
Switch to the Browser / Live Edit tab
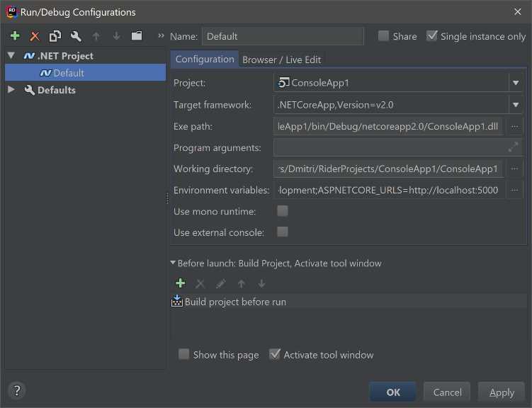[x=282, y=59]
